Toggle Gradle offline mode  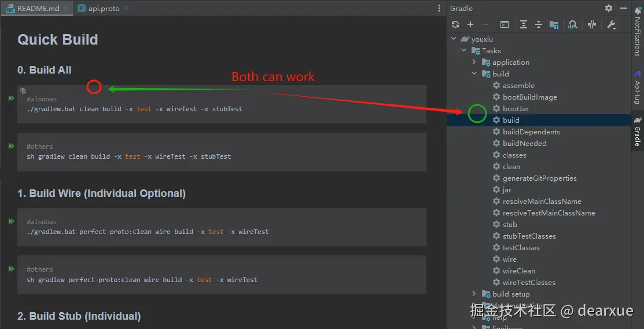coord(592,25)
